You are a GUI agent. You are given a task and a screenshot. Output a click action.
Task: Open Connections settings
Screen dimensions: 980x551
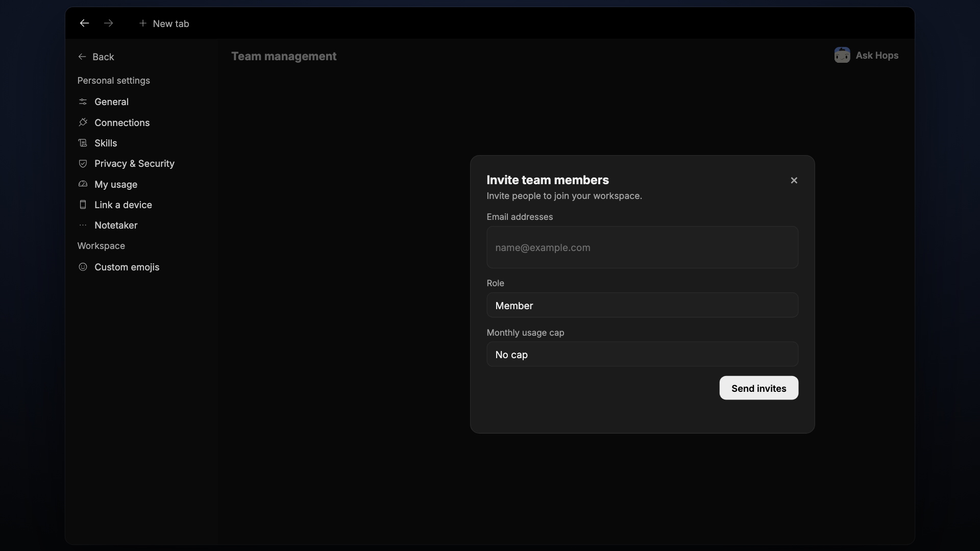click(x=122, y=122)
